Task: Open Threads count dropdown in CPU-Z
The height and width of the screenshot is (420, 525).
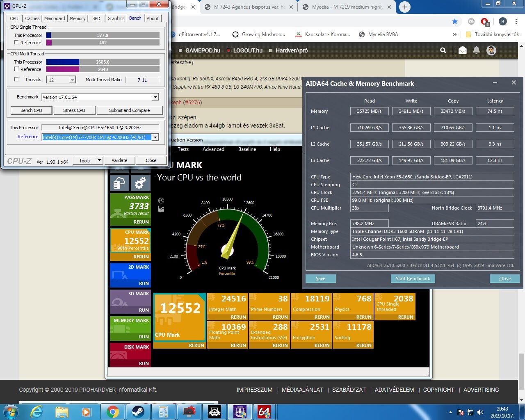Action: point(72,80)
